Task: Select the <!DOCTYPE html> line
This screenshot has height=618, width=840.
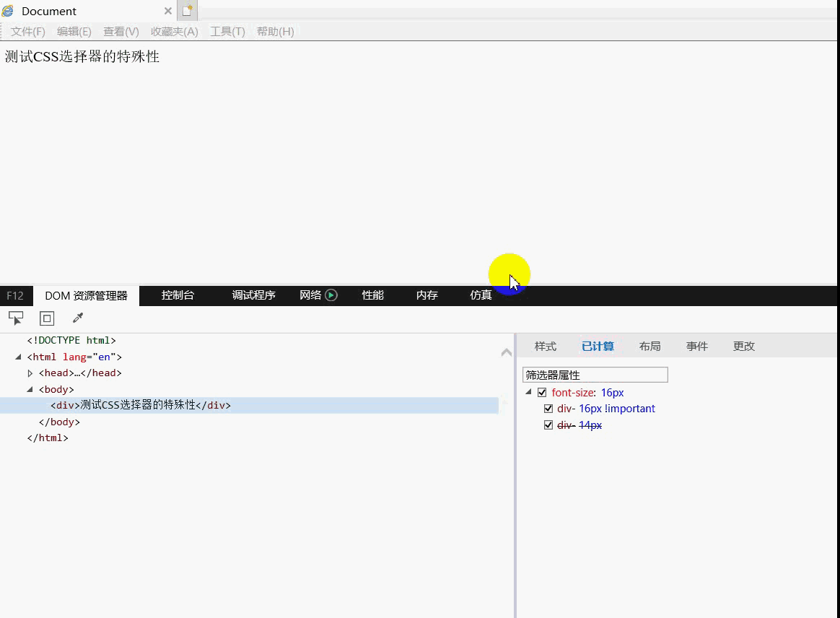Action: pyautogui.click(x=71, y=340)
